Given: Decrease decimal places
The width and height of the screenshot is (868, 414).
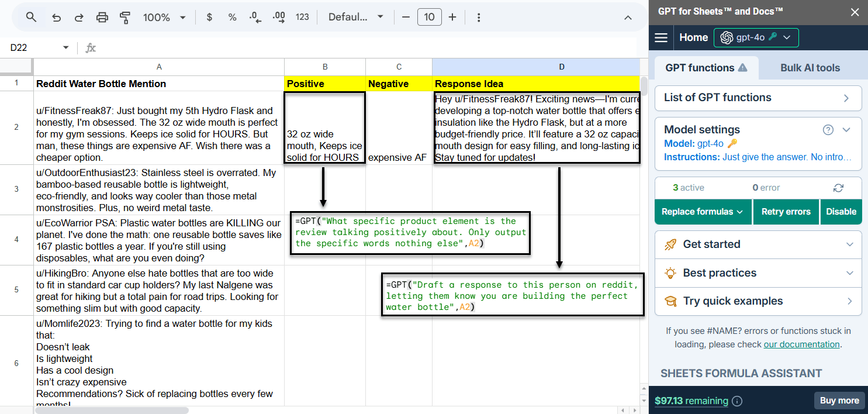Looking at the screenshot, I should click(255, 18).
